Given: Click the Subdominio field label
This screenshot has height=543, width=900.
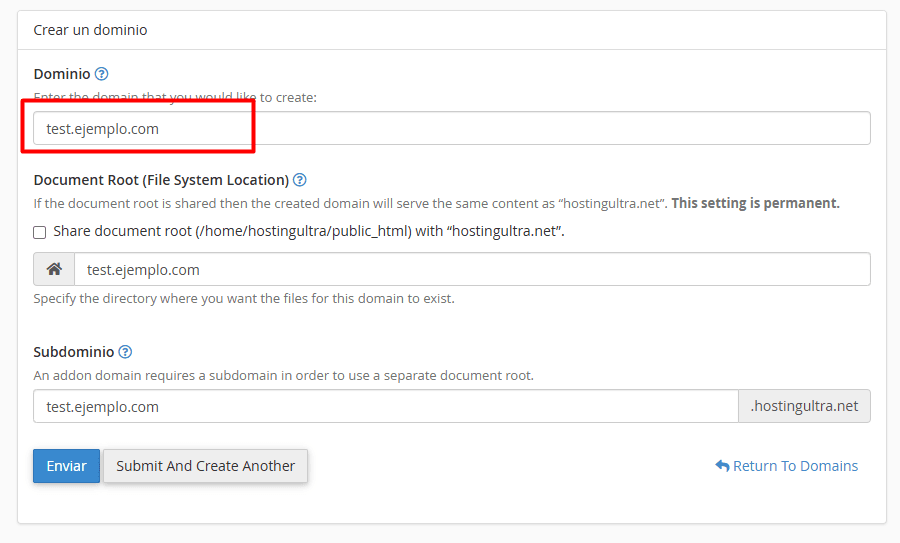Looking at the screenshot, I should point(74,352).
